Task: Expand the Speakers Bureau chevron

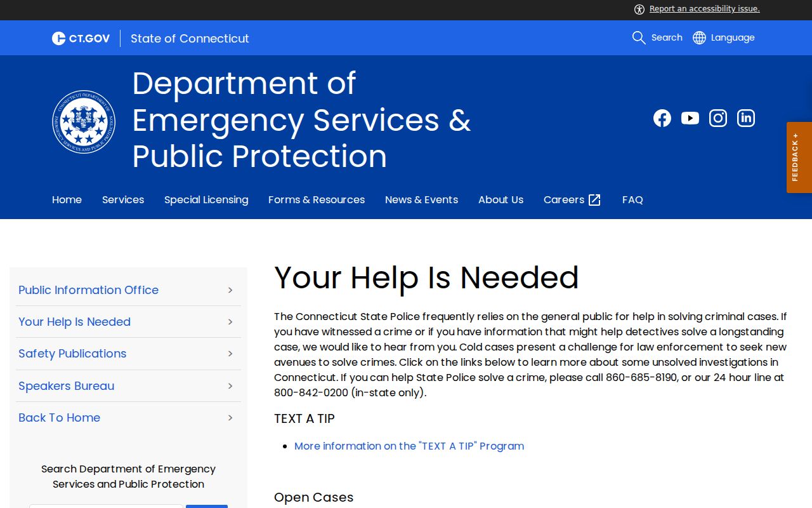Action: click(230, 386)
